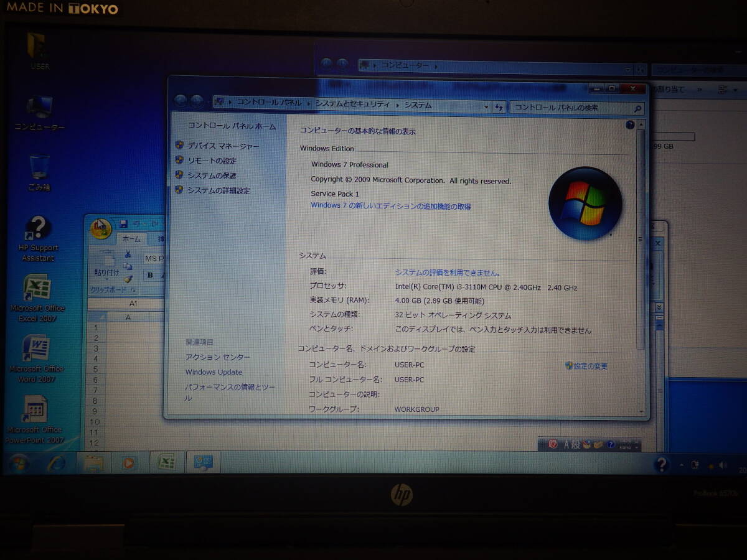Click the コントロール パネル breadcrumb segment
This screenshot has width=747, height=560.
[269, 103]
